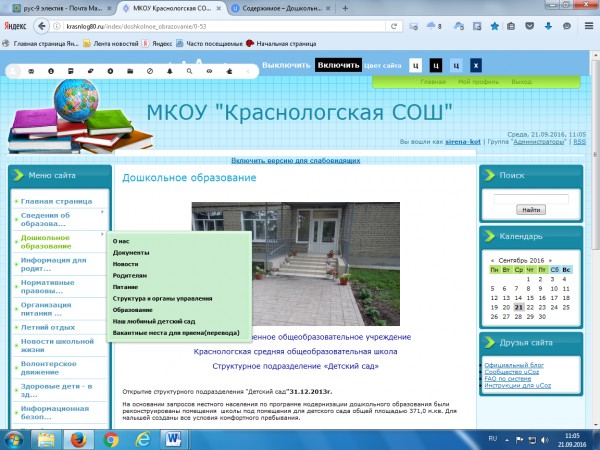Image resolution: width=600 pixels, height=450 pixels.
Task: Open Firefox from the Windows taskbar
Action: (78, 440)
